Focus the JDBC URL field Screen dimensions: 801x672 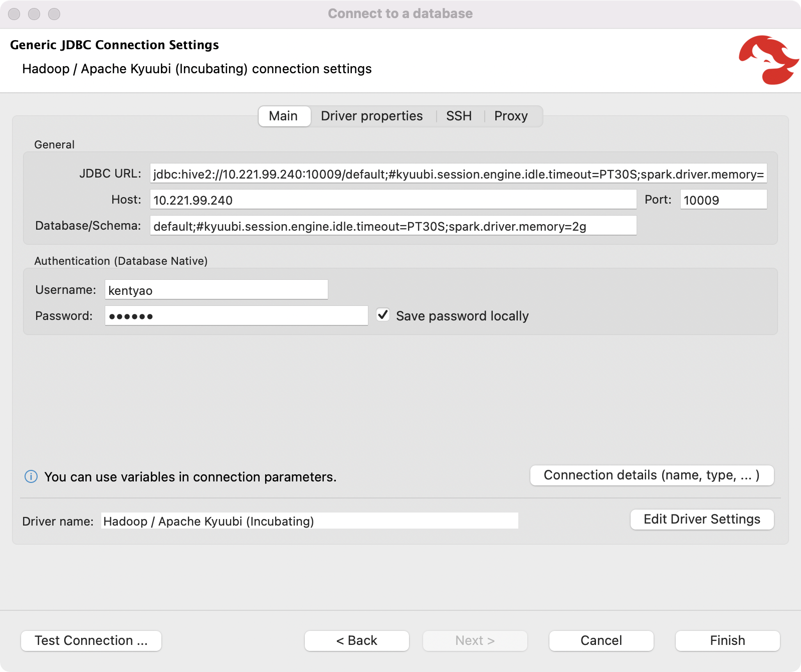point(458,174)
